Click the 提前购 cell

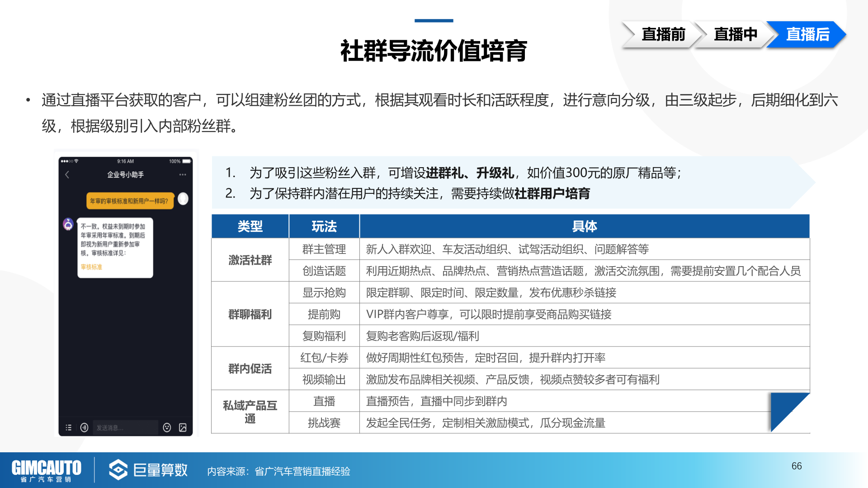tap(324, 314)
